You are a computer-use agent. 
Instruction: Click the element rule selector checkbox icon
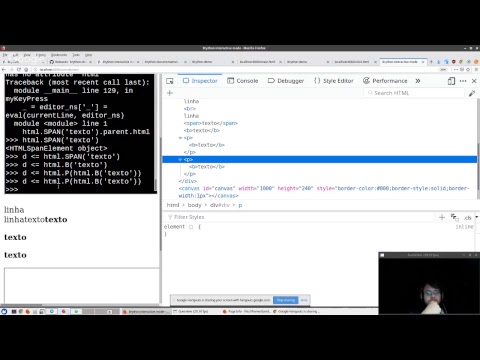pyautogui.click(x=191, y=227)
